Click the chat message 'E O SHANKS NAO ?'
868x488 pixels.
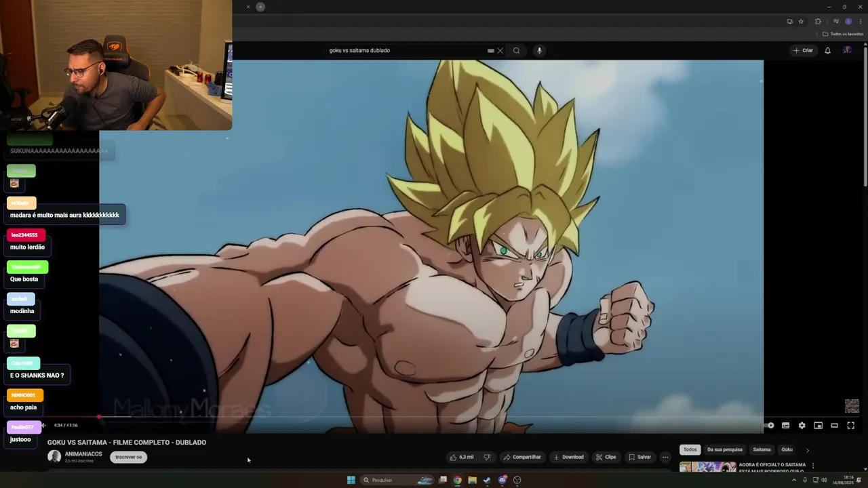(37, 375)
